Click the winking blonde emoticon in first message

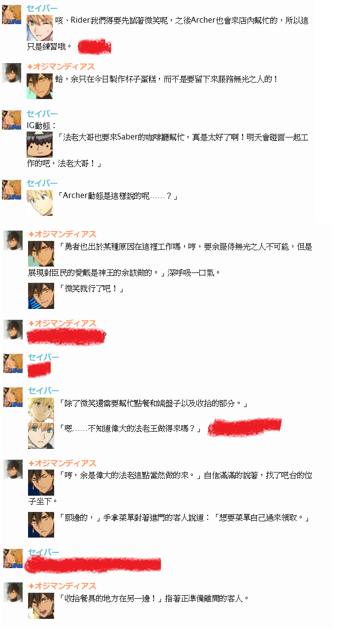click(x=39, y=28)
